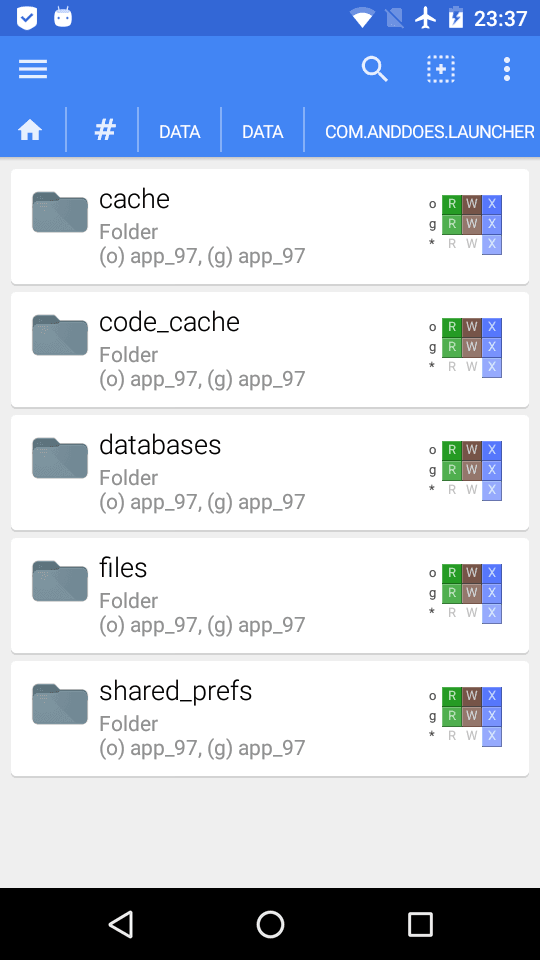Open the cache folder
540x960 pixels.
tap(270, 227)
